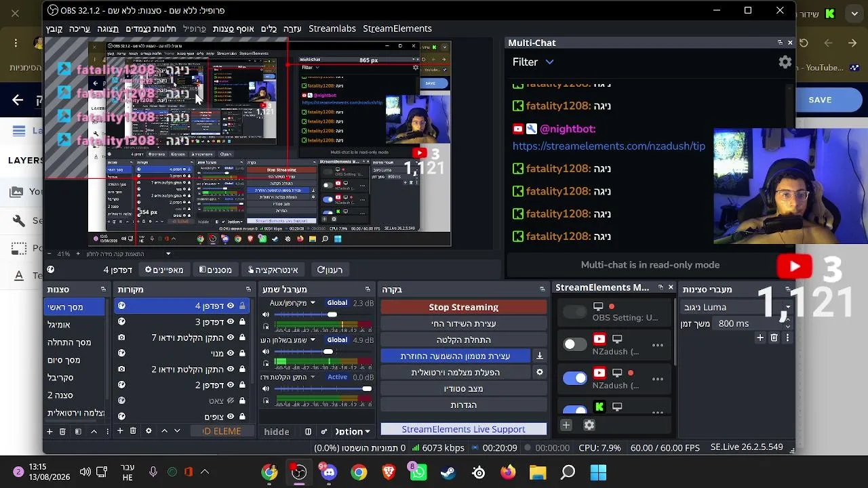
Task: Open the עריכה (Edit) menu
Action: [x=79, y=28]
